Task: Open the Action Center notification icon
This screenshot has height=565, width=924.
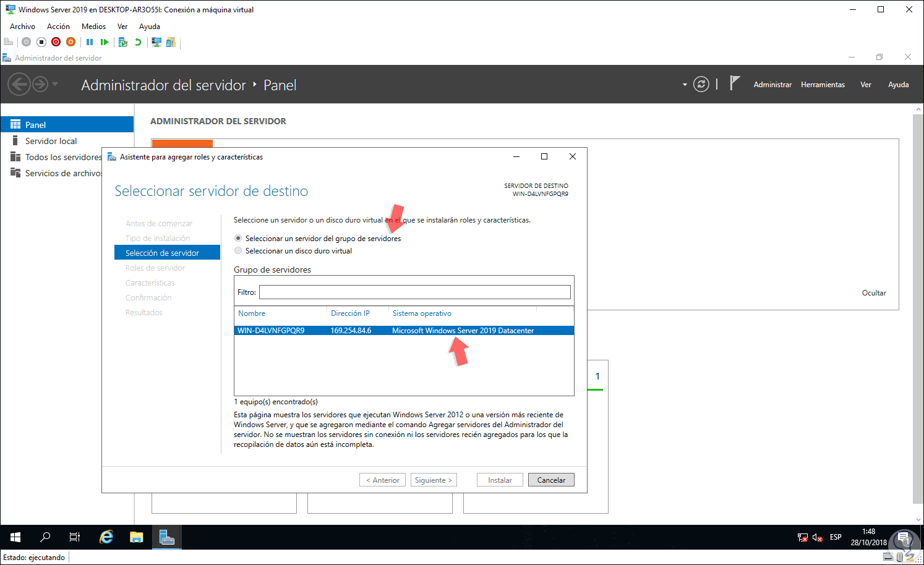Action: (904, 537)
